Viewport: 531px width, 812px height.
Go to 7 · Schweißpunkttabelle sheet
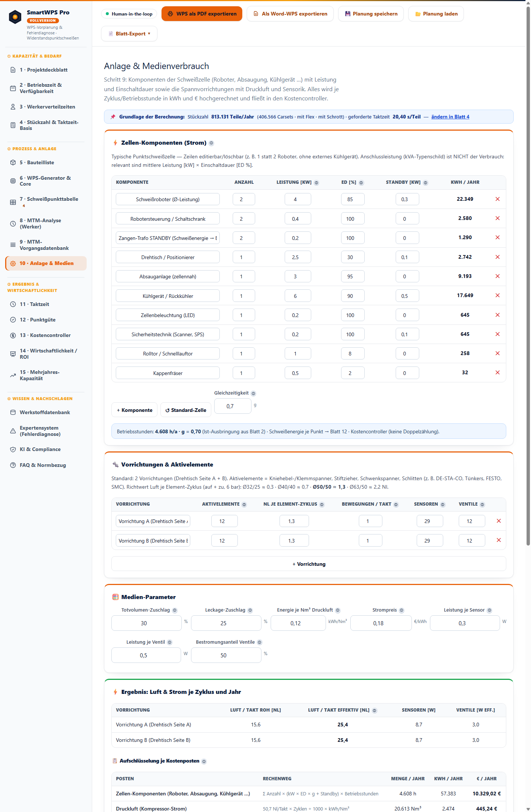46,202
